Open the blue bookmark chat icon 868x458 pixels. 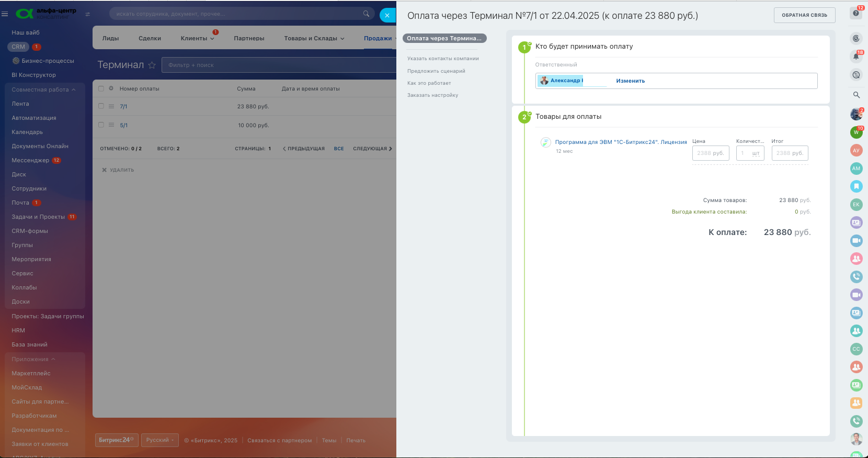tap(856, 186)
